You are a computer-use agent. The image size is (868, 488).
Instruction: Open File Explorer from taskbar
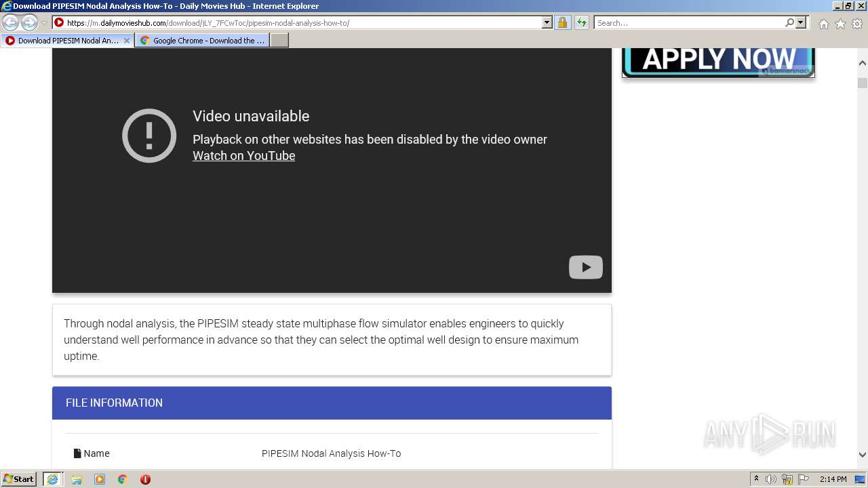77,479
